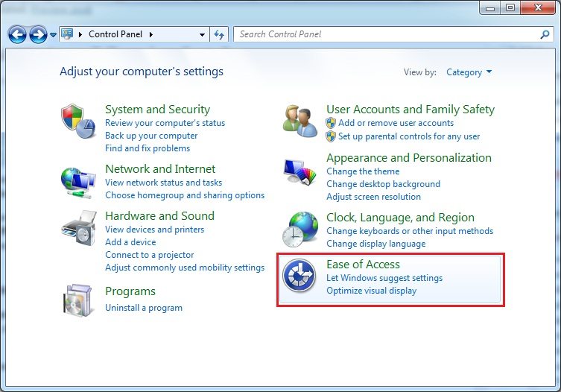This screenshot has width=561, height=392.
Task: Open Clock, Language, and Region heading
Action: tap(400, 218)
